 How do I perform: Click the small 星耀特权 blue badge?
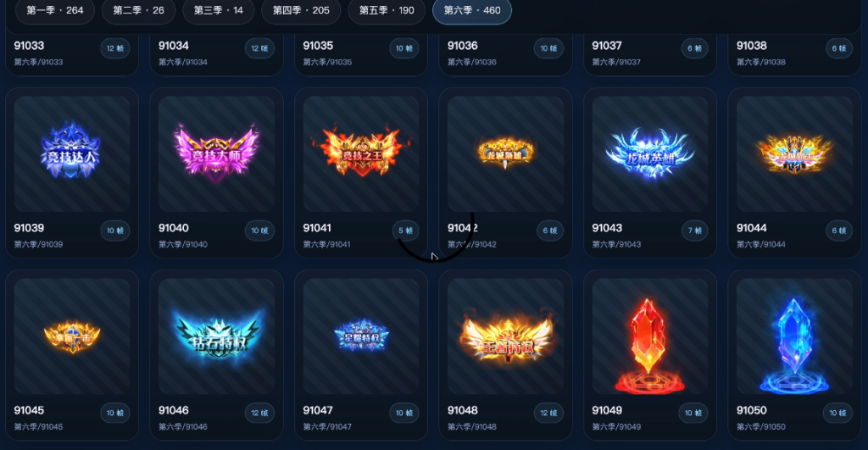[361, 336]
